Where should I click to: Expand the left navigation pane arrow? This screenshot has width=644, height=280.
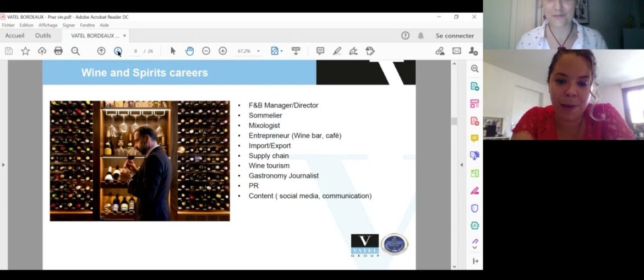(x=3, y=165)
